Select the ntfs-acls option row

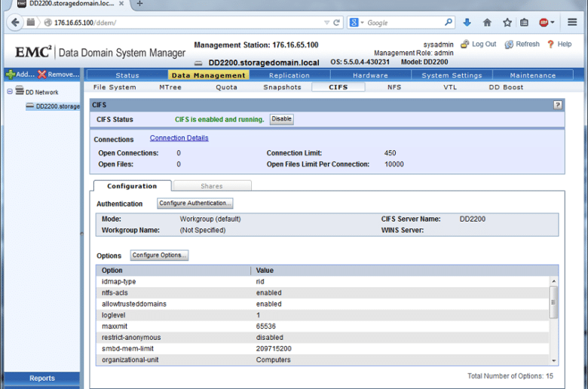click(323, 293)
